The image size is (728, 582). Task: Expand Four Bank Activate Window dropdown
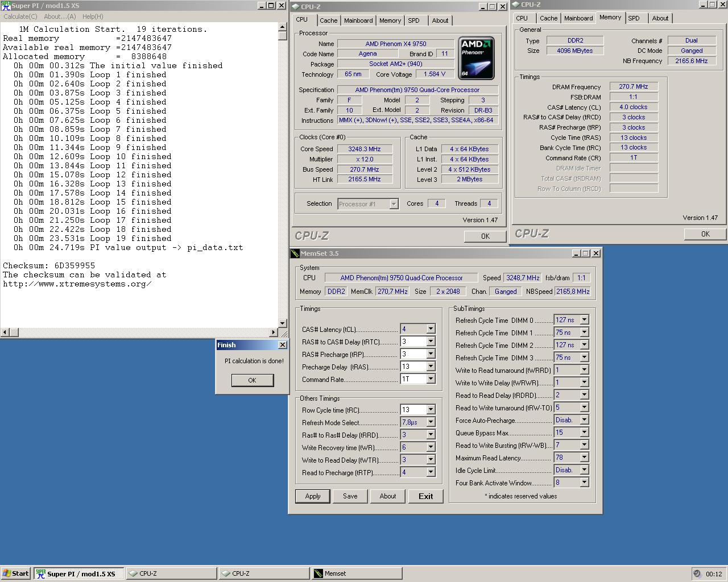[x=584, y=483]
